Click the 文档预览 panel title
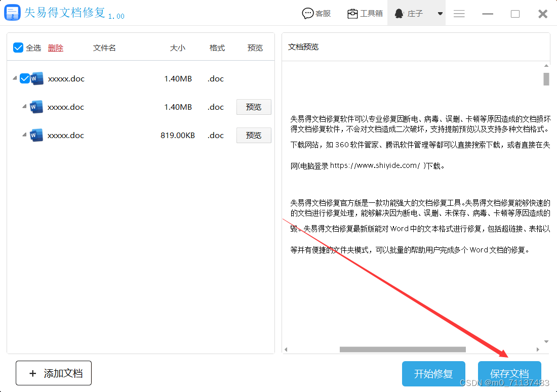 303,47
